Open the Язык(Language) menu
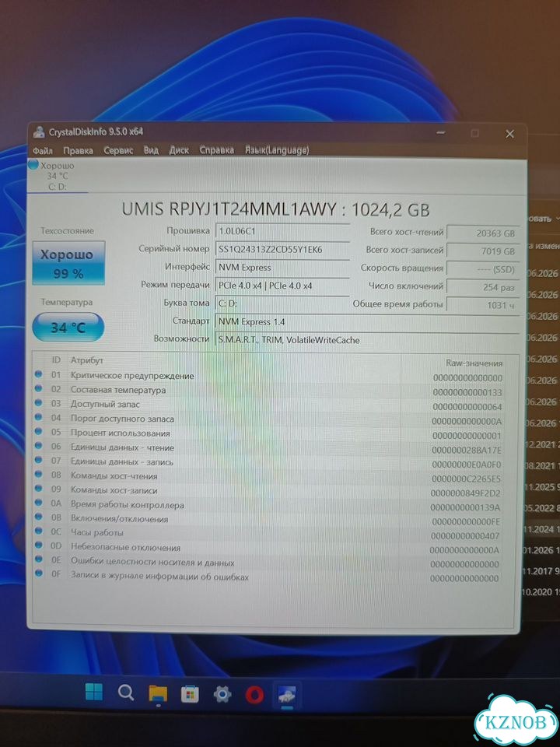This screenshot has width=560, height=747. [x=277, y=150]
